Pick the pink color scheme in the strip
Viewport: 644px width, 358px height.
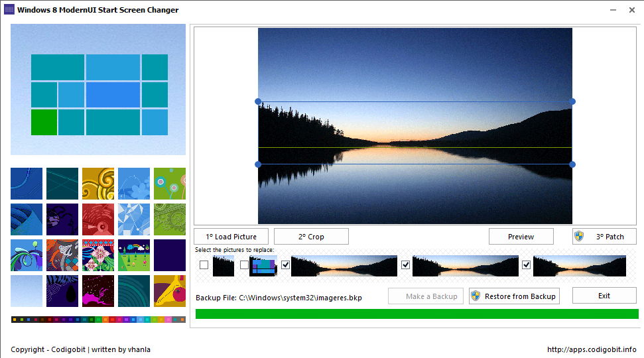pyautogui.click(x=168, y=320)
